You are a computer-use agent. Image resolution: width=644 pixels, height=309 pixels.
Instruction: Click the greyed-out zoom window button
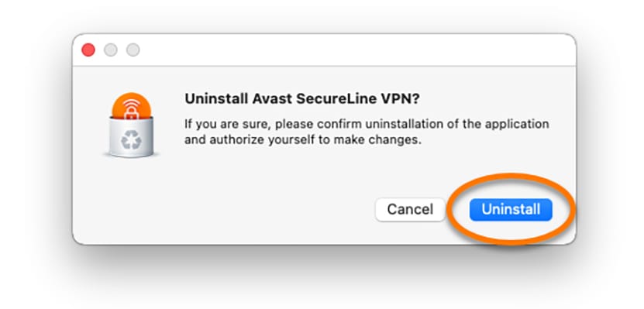coord(133,50)
